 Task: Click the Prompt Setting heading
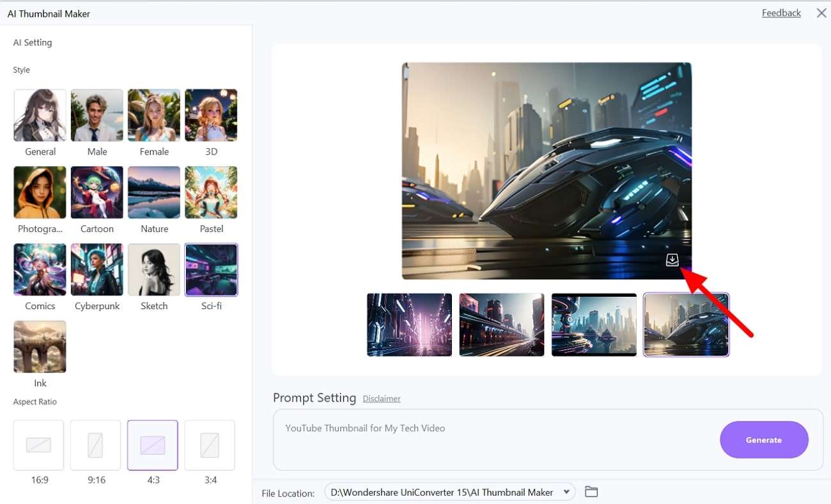[x=315, y=397]
